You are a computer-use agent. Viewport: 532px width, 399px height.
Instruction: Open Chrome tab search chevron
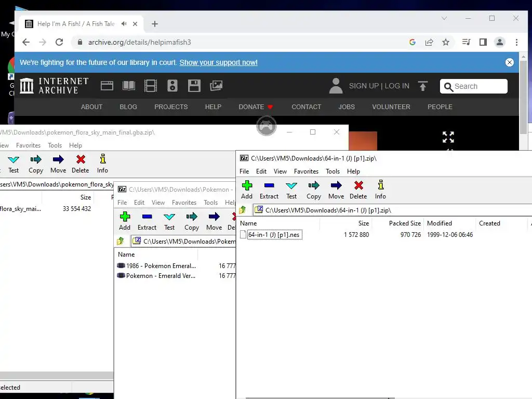(444, 18)
